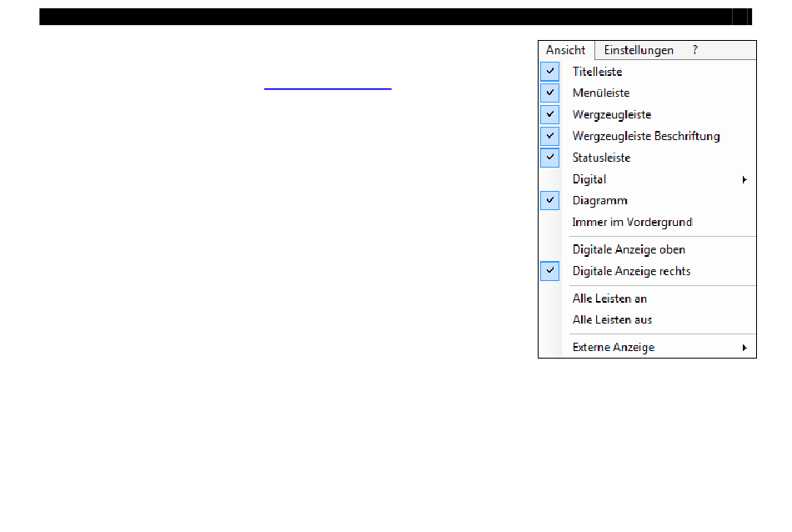Open the Ansicht menu
The height and width of the screenshot is (532, 792).
point(566,51)
